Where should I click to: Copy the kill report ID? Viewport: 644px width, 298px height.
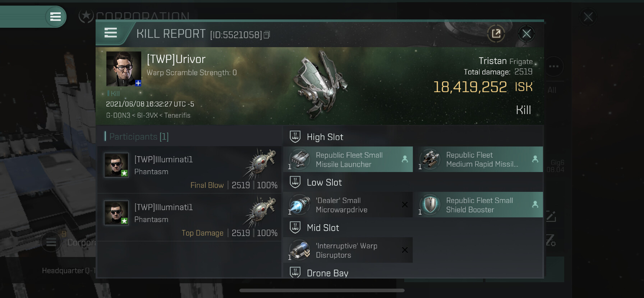(267, 35)
